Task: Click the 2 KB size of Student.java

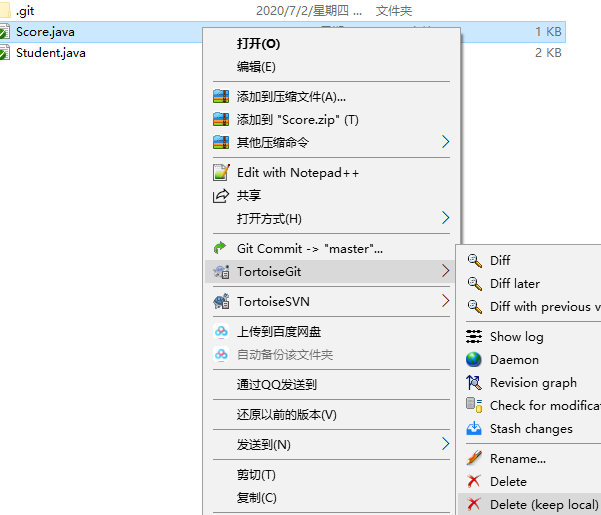Action: point(548,52)
